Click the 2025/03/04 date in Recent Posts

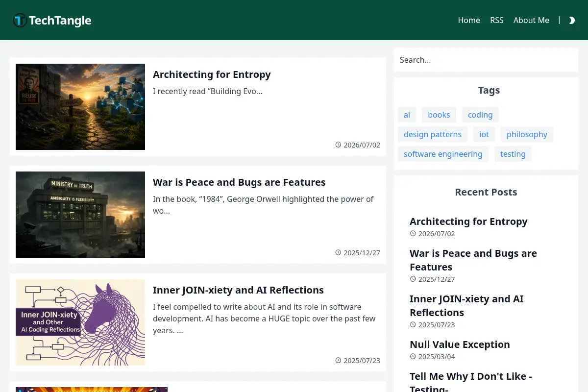(437, 357)
